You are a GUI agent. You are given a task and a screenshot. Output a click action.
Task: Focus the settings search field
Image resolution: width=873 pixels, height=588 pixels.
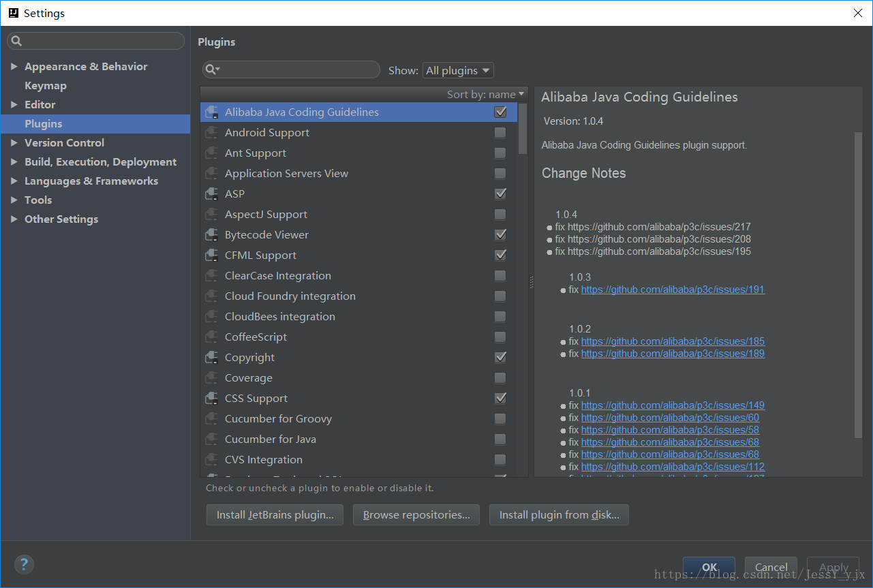click(95, 41)
